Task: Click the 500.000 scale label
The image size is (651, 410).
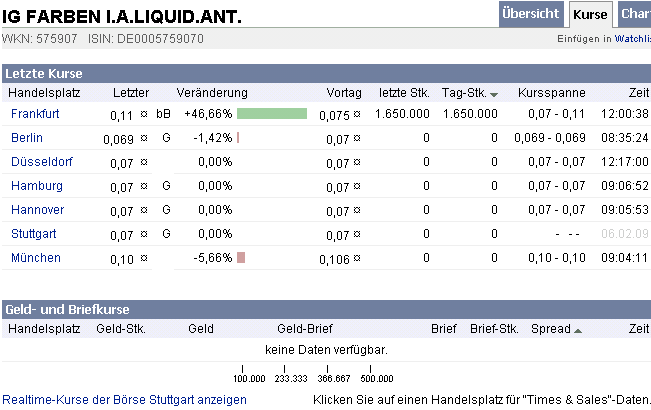Action: click(377, 378)
